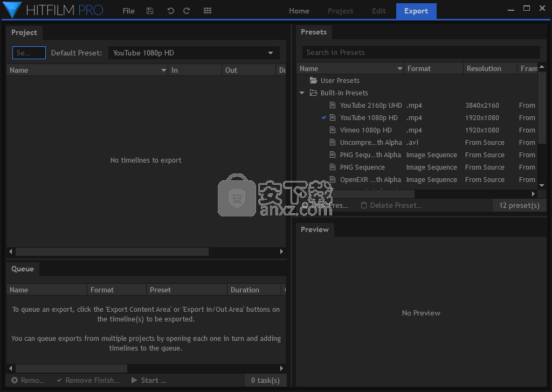Click the Remove button in Queue

(x=28, y=380)
